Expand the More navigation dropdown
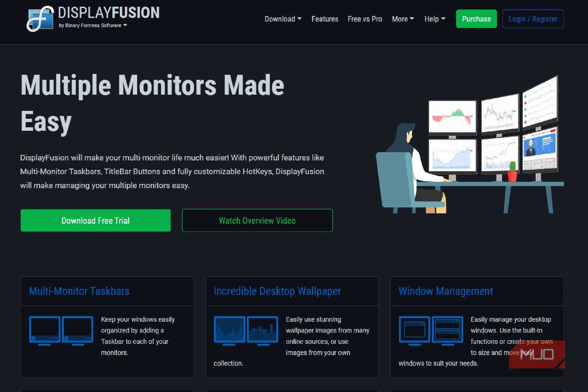Viewport: 588px width, 392px height. pos(403,19)
